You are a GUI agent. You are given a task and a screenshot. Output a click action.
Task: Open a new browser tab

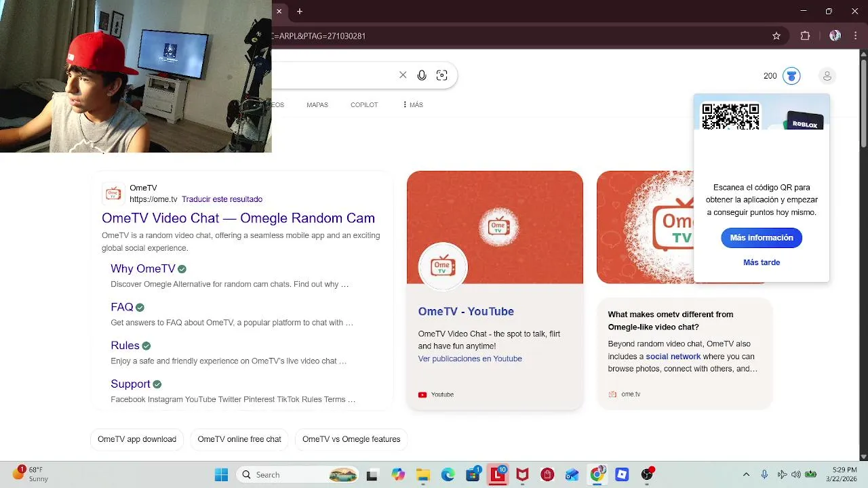(x=300, y=12)
